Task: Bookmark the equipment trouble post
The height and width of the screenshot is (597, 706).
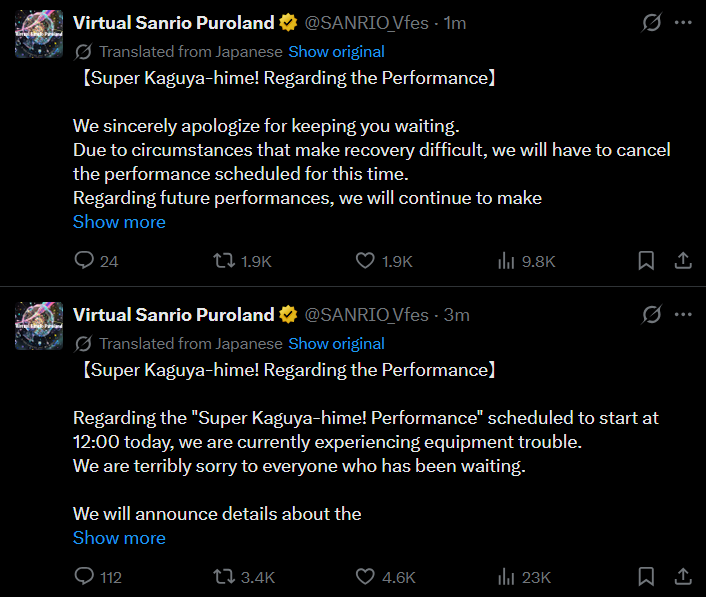Action: click(647, 577)
